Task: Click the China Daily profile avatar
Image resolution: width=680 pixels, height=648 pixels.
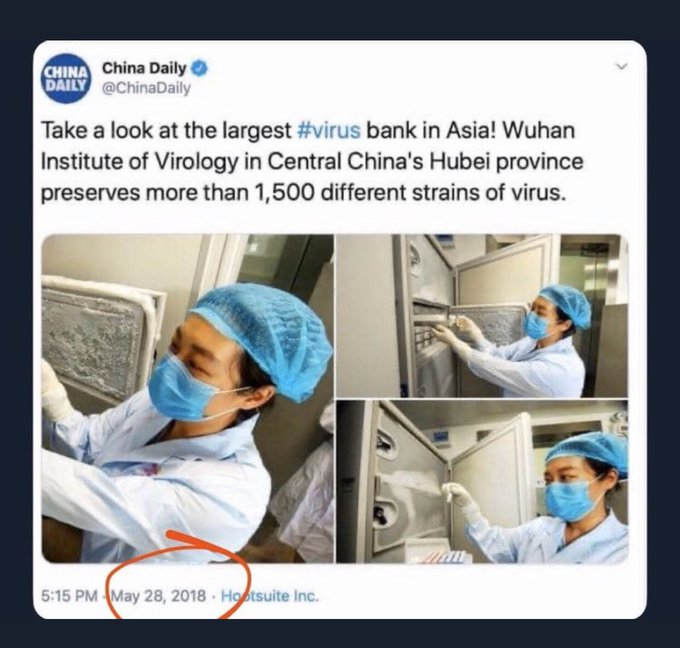Action: 66,78
